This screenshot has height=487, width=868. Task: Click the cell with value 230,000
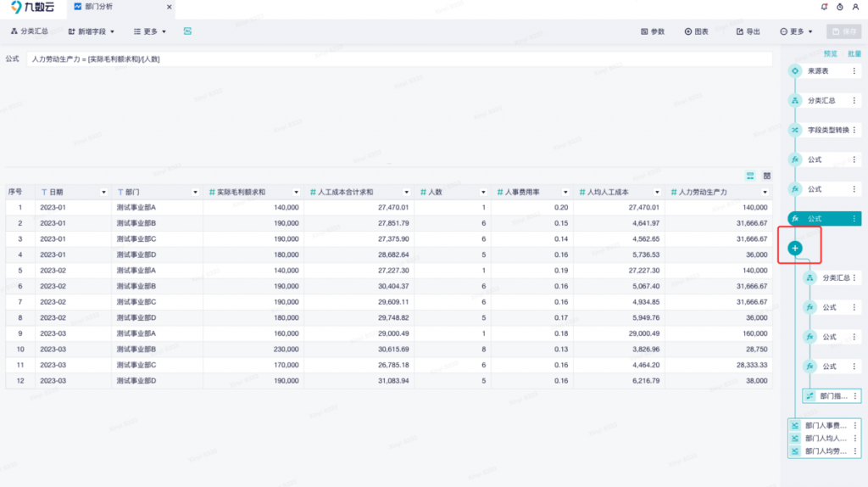(253, 349)
